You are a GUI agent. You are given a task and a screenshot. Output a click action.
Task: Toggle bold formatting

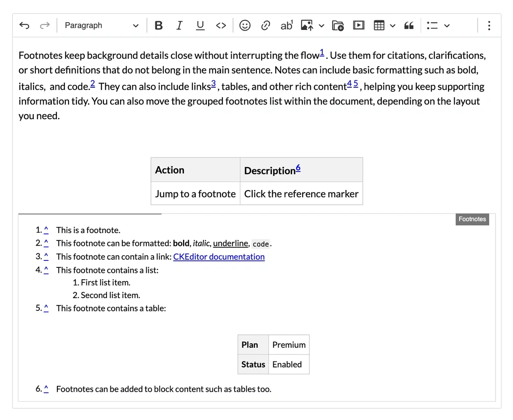[x=159, y=26]
